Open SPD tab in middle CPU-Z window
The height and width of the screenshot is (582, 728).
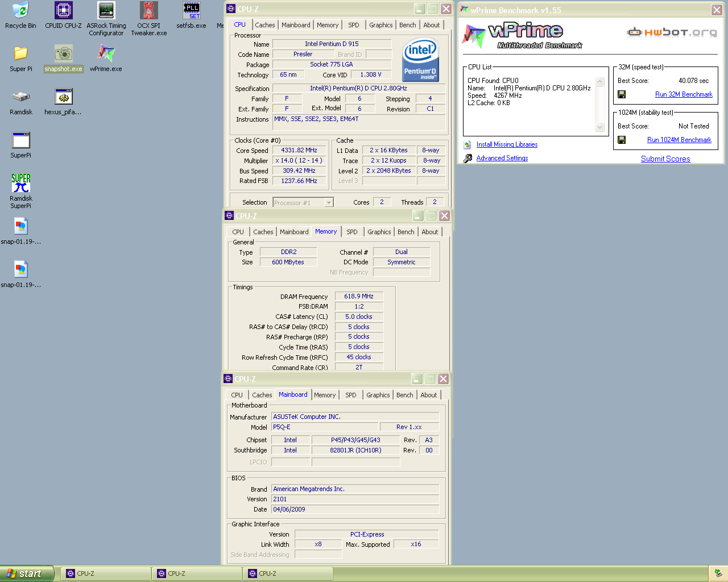coord(352,232)
